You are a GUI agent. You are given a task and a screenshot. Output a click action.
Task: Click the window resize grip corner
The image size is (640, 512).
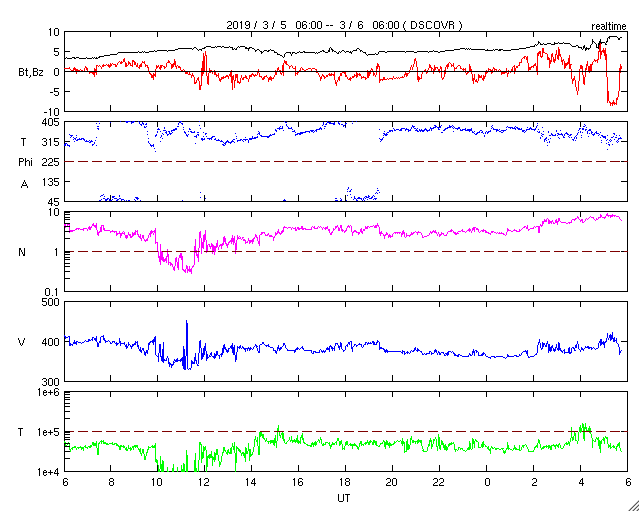click(634, 506)
